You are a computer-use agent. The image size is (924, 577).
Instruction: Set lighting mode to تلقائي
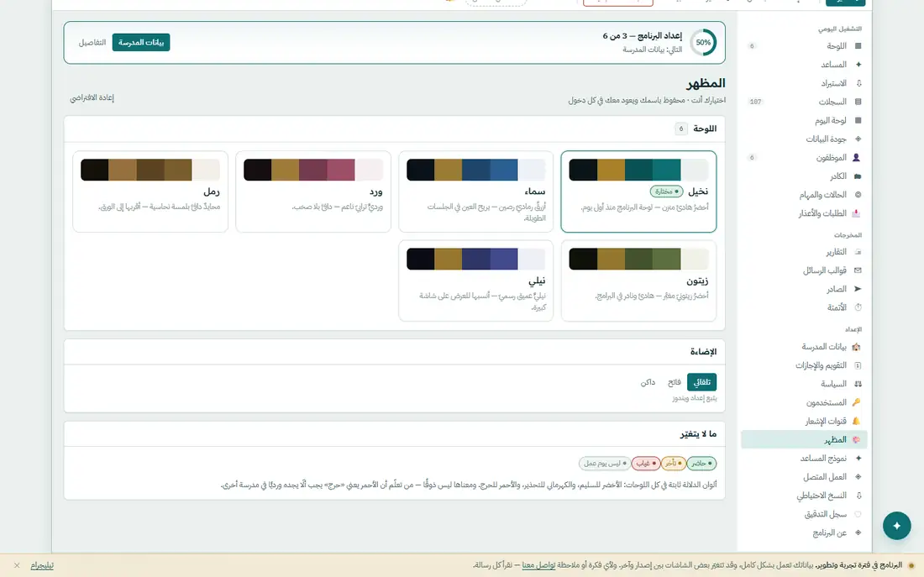click(x=701, y=382)
